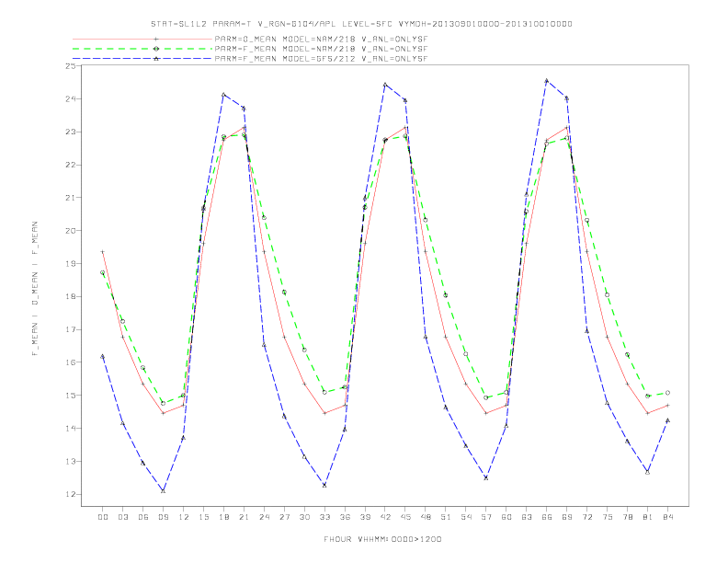
Task: Click x-axis forecast hour label 75
Action: 608,517
